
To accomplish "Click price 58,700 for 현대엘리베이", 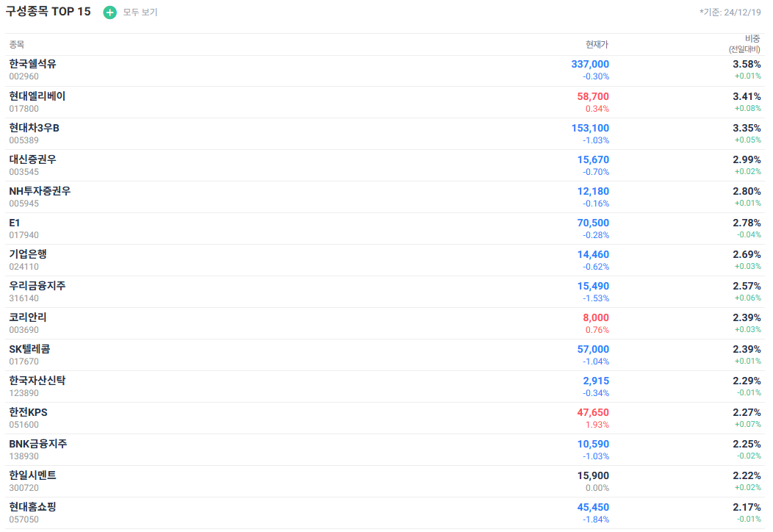I will [x=593, y=97].
